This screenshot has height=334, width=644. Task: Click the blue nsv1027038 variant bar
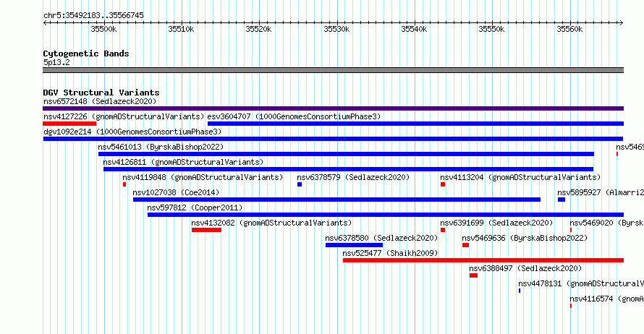click(336, 200)
